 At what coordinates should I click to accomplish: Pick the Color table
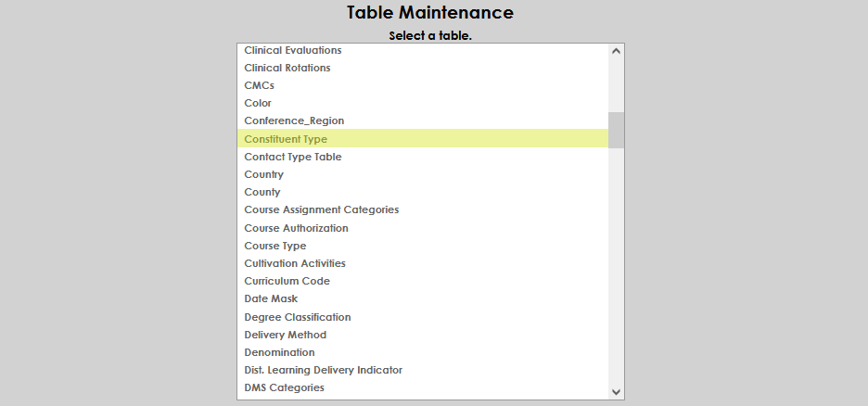258,103
